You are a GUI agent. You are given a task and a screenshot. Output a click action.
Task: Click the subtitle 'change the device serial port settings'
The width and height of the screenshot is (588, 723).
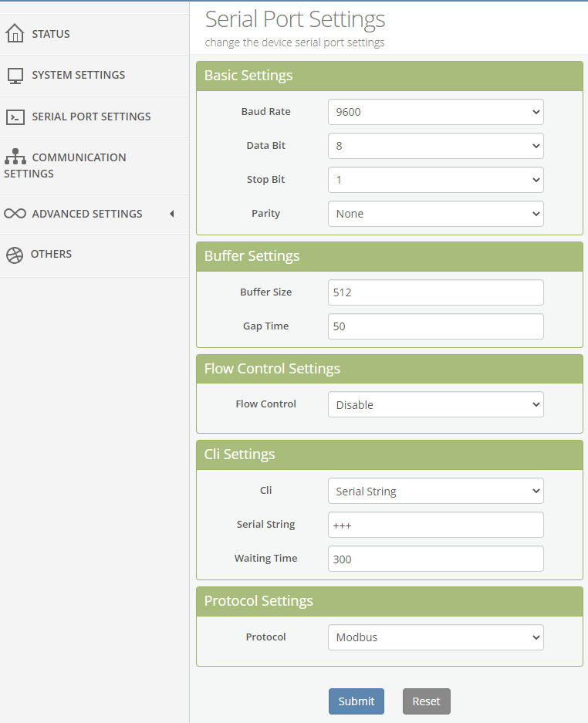[x=295, y=42]
